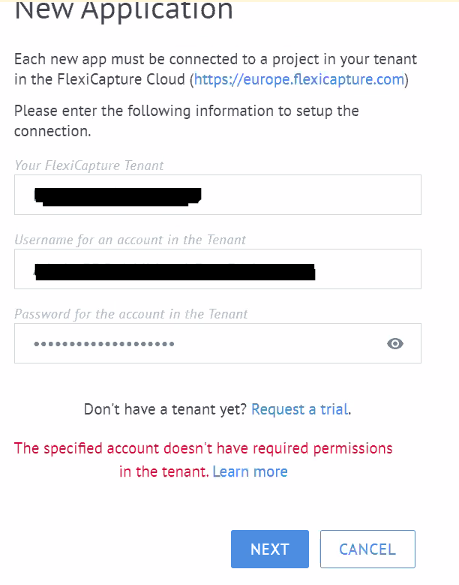Image resolution: width=459 pixels, height=585 pixels.
Task: Select the Username account input field
Action: coord(218,269)
